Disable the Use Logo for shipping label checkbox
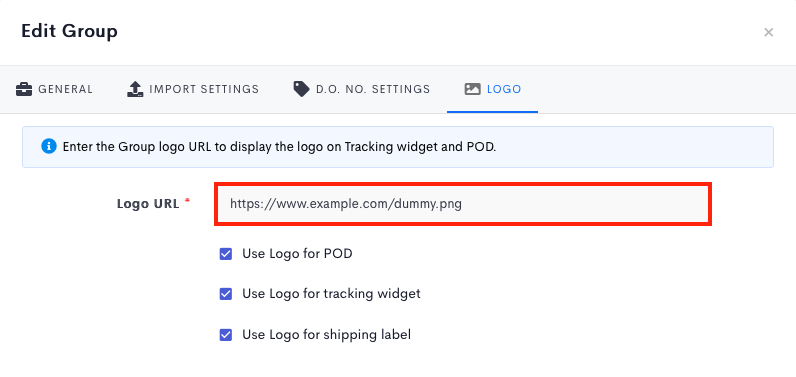This screenshot has width=796, height=377. coord(226,335)
